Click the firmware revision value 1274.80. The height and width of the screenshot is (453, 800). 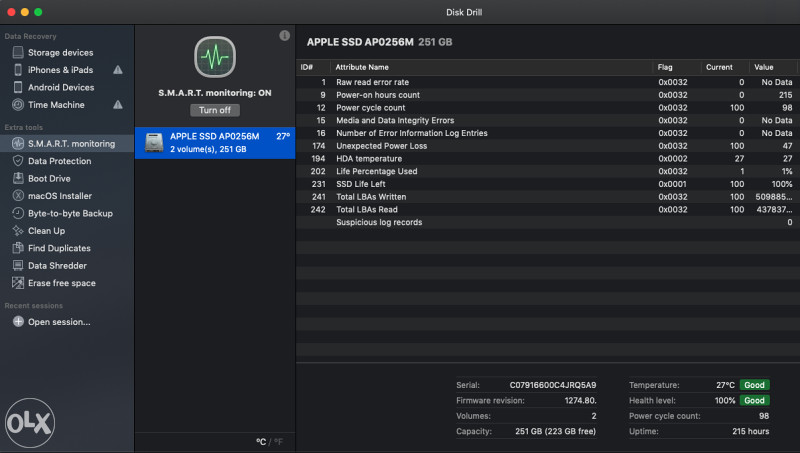tap(580, 400)
